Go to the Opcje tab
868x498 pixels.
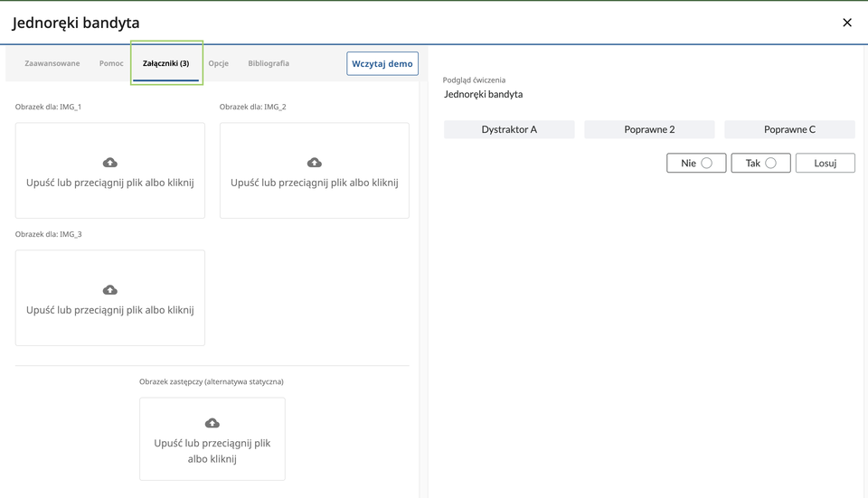tap(218, 63)
